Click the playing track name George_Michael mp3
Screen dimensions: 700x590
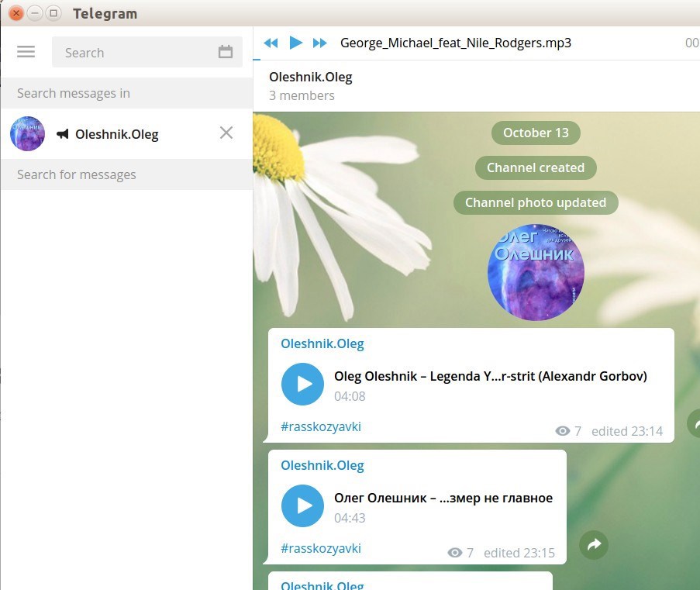456,43
